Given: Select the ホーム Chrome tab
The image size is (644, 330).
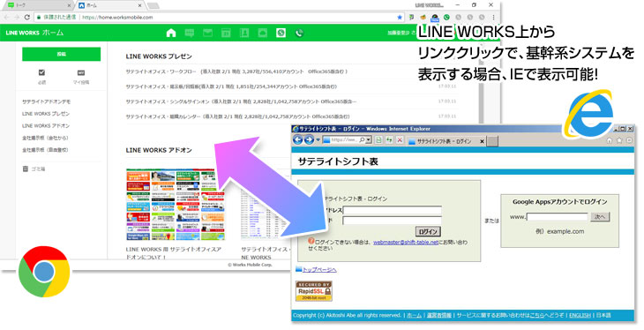Looking at the screenshot, I should [x=111, y=6].
